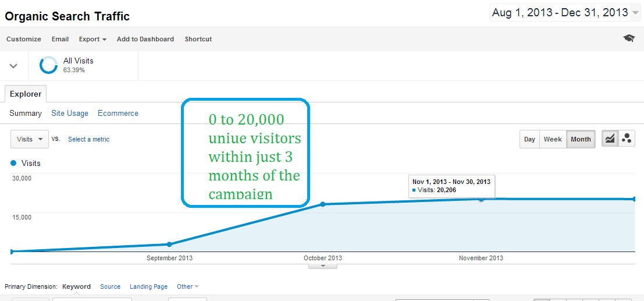Viewport: 644px width, 301px height.
Task: Select the Explorer tab
Action: 26,94
